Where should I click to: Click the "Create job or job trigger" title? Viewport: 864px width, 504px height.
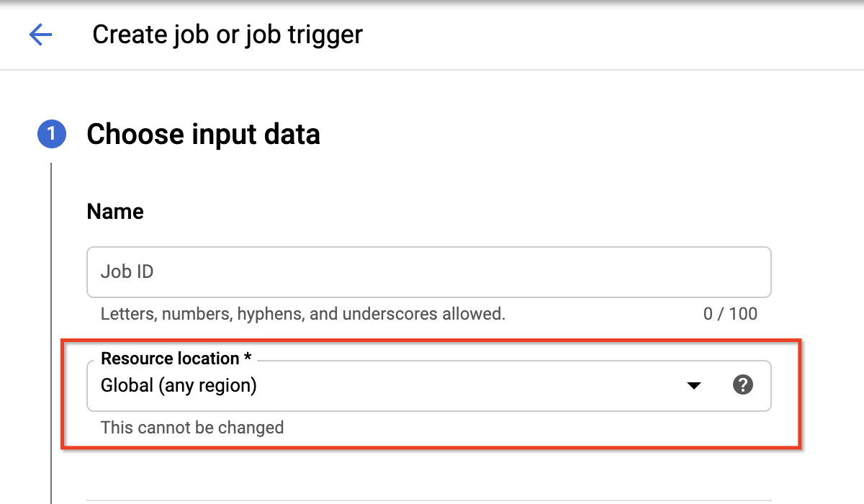point(228,35)
